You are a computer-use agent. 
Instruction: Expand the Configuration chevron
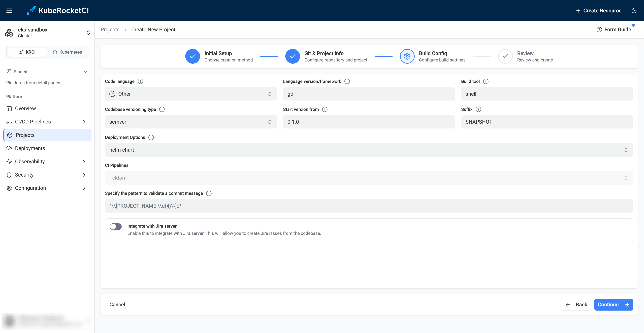[84, 188]
